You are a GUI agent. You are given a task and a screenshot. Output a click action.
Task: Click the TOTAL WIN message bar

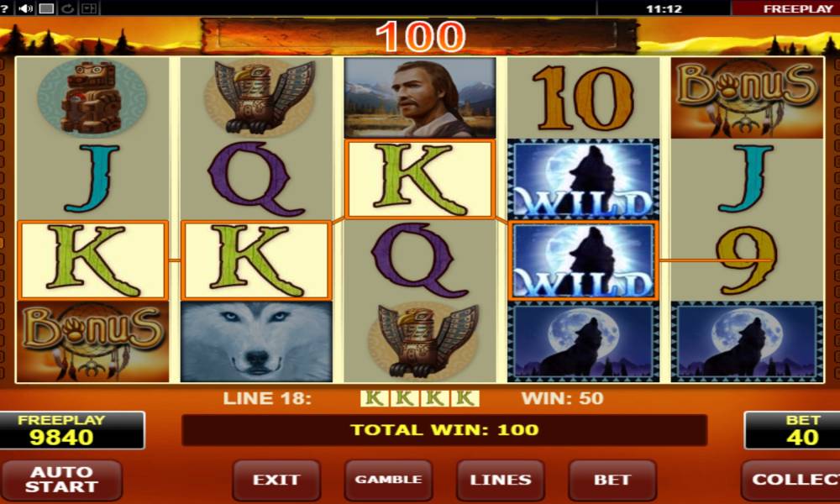(444, 430)
